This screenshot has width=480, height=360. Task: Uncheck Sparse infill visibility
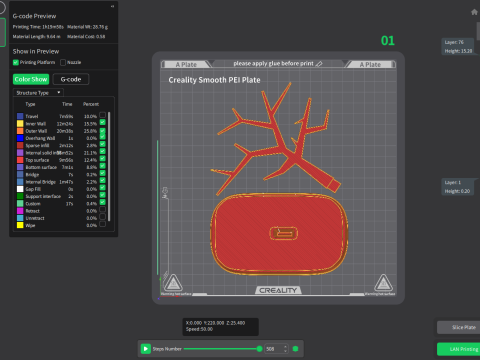(x=103, y=144)
